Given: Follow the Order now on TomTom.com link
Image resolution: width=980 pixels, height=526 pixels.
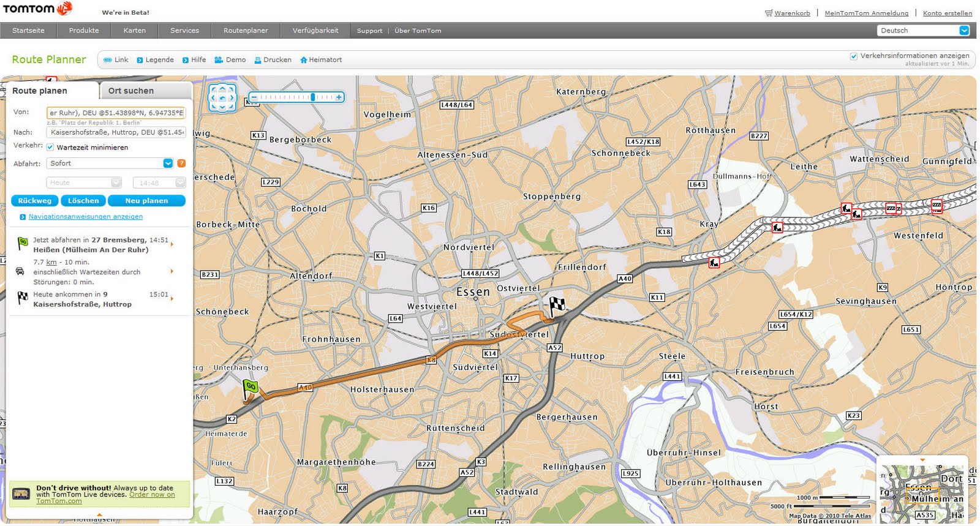Looking at the screenshot, I should [x=152, y=495].
